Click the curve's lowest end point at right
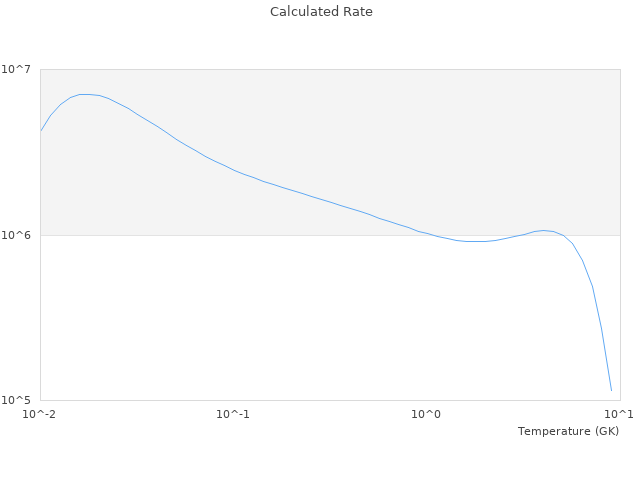 (611, 390)
